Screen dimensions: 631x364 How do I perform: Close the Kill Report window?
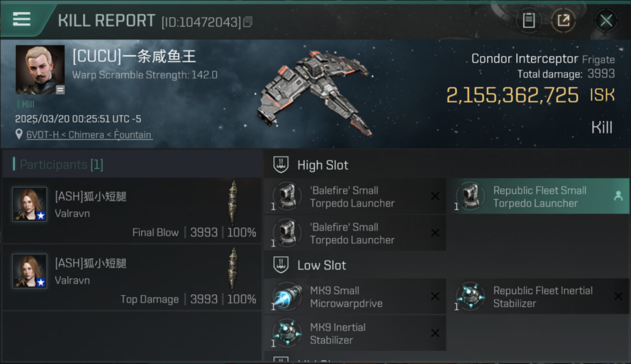pyautogui.click(x=606, y=20)
